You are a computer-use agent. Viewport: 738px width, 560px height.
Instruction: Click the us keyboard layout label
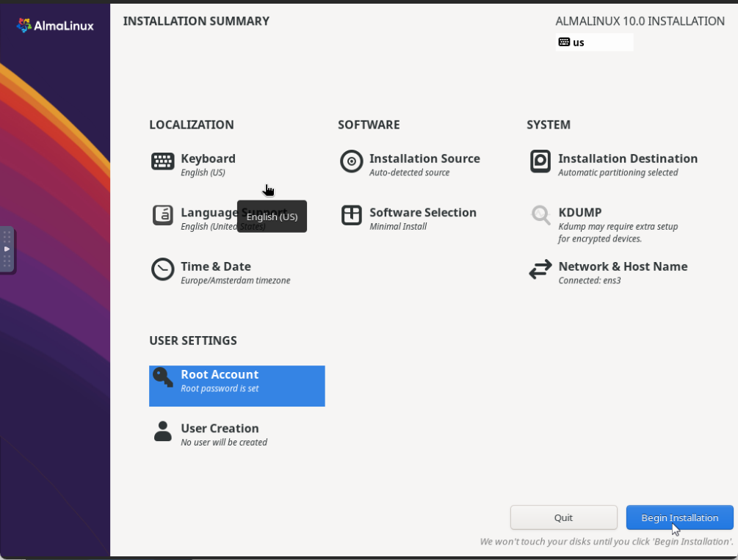(579, 43)
